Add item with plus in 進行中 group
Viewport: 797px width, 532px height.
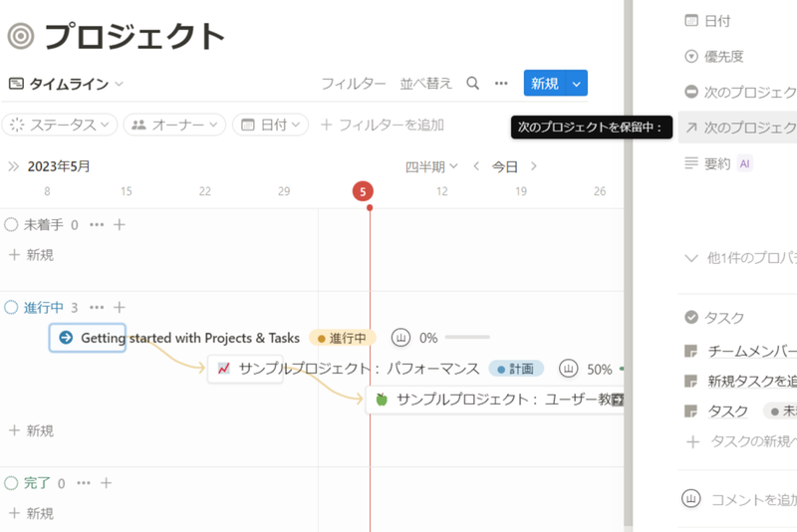tap(119, 308)
